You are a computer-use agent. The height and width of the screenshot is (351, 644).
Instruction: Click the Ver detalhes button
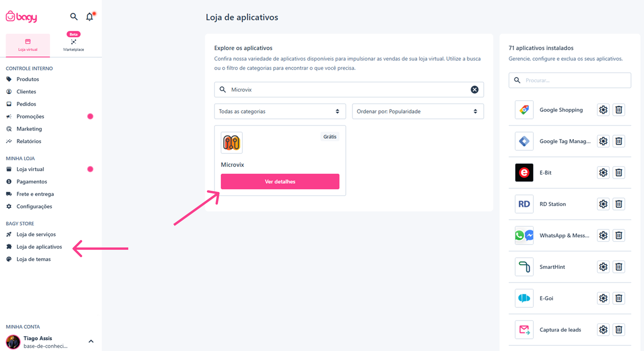tap(280, 182)
